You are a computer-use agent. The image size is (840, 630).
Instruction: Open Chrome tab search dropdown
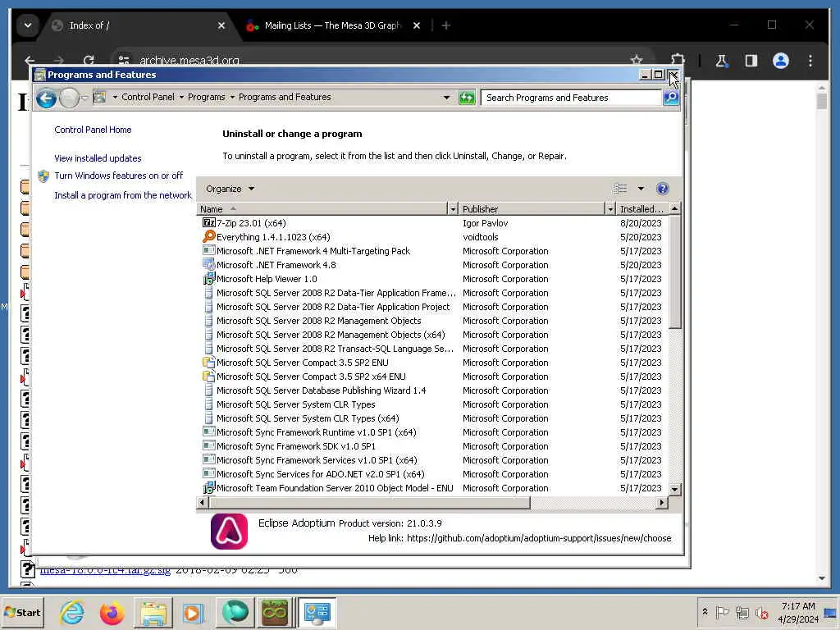(28, 25)
